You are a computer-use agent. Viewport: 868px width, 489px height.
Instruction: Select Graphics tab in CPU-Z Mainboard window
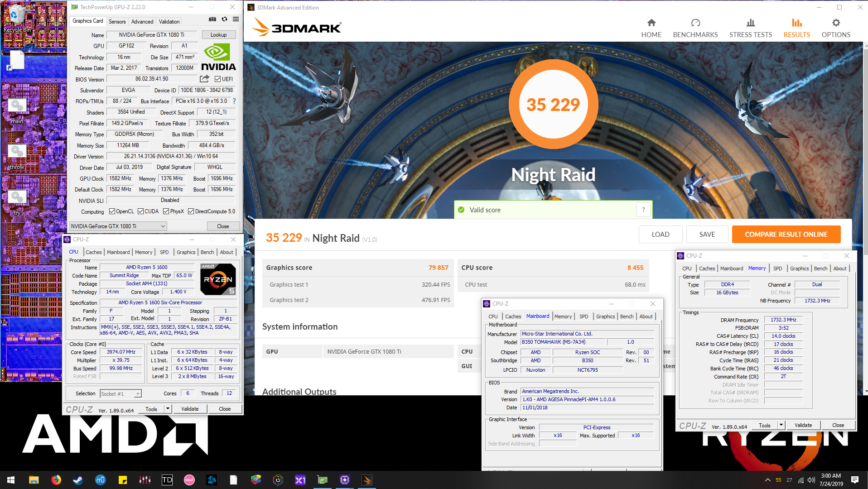click(x=605, y=316)
